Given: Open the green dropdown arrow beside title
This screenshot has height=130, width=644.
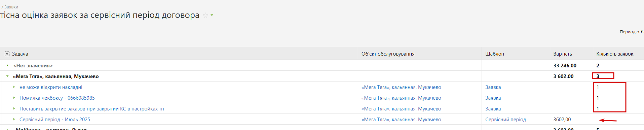Looking at the screenshot, I should (212, 15).
